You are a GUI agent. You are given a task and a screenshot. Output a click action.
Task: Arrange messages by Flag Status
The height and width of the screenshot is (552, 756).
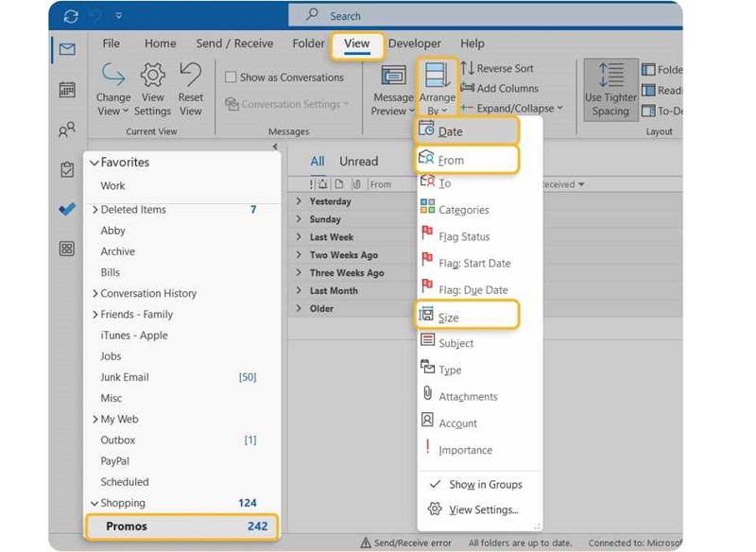(480, 236)
